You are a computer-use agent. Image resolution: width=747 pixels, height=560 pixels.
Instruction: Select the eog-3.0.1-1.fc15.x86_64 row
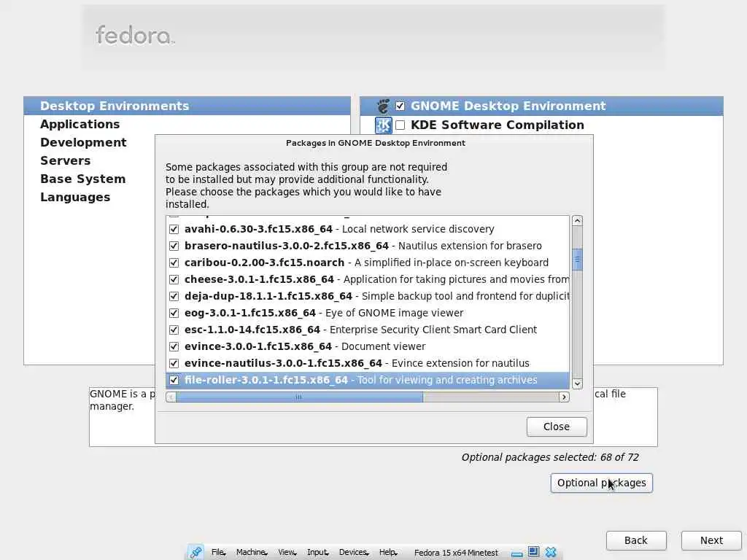(368, 313)
